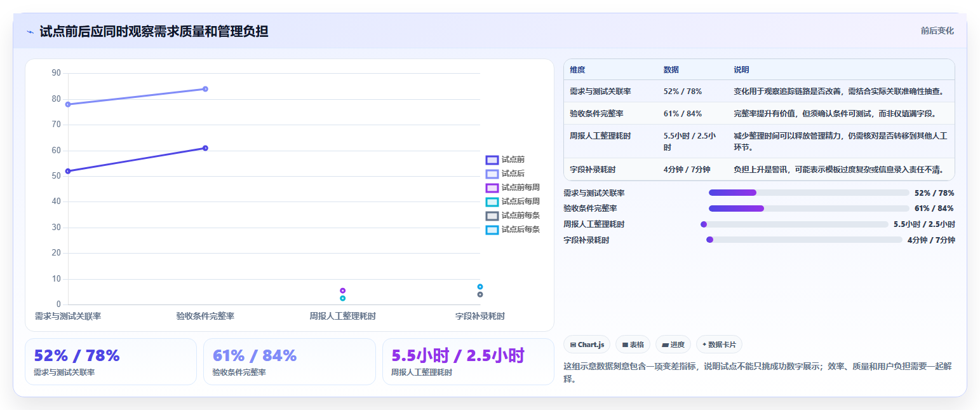Image resolution: width=980 pixels, height=410 pixels.
Task: Click the 试点后 data point at 78
Action: 68,104
